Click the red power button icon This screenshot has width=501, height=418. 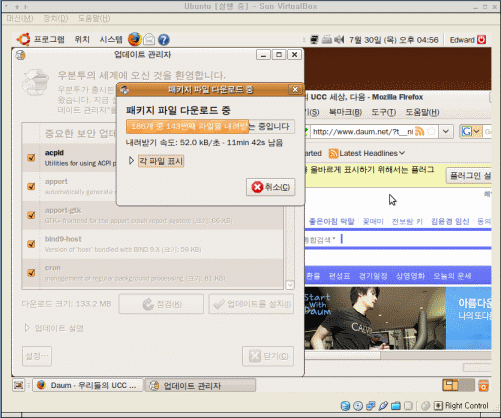(481, 40)
